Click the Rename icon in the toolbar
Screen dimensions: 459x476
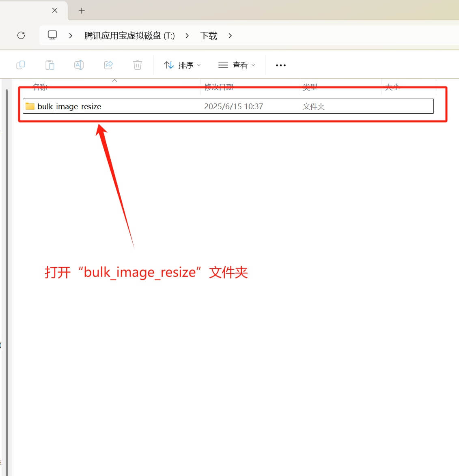point(79,65)
